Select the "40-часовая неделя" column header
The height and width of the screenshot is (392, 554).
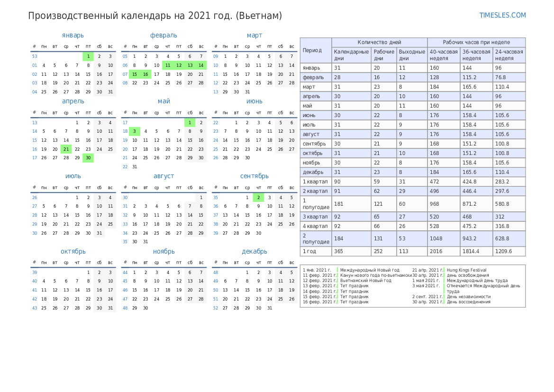pos(444,55)
